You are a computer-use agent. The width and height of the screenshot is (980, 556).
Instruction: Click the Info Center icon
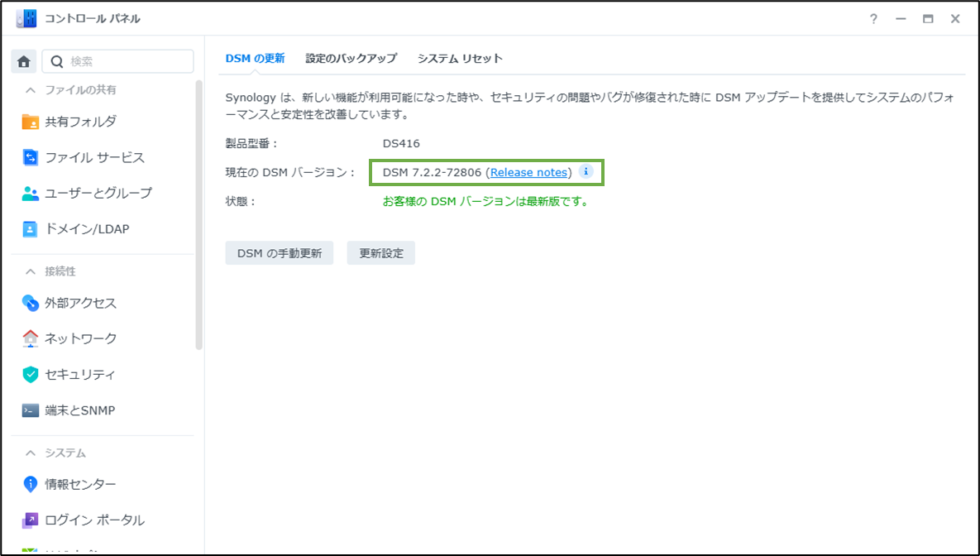tap(30, 484)
